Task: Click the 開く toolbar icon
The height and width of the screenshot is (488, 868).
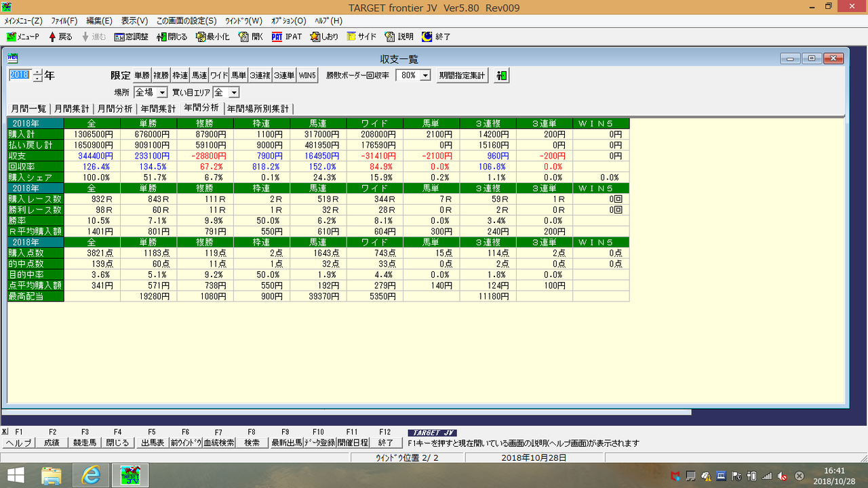Action: click(251, 37)
